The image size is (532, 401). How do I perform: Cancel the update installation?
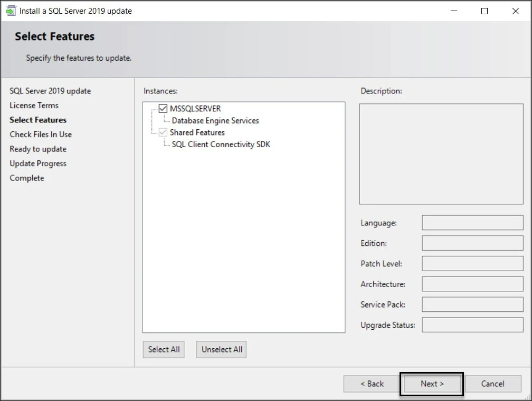(x=492, y=384)
